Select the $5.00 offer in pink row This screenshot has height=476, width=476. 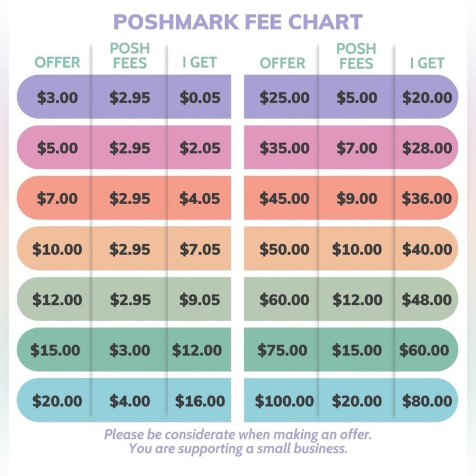(58, 148)
